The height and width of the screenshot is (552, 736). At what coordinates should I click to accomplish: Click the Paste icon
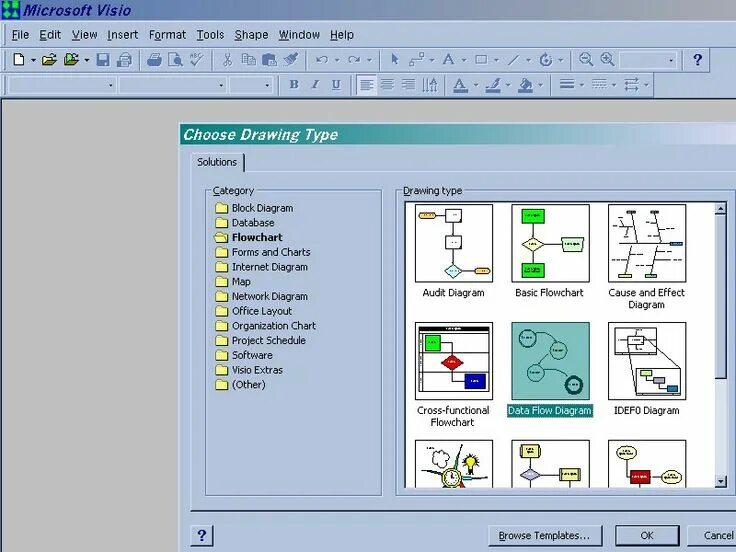coord(269,60)
